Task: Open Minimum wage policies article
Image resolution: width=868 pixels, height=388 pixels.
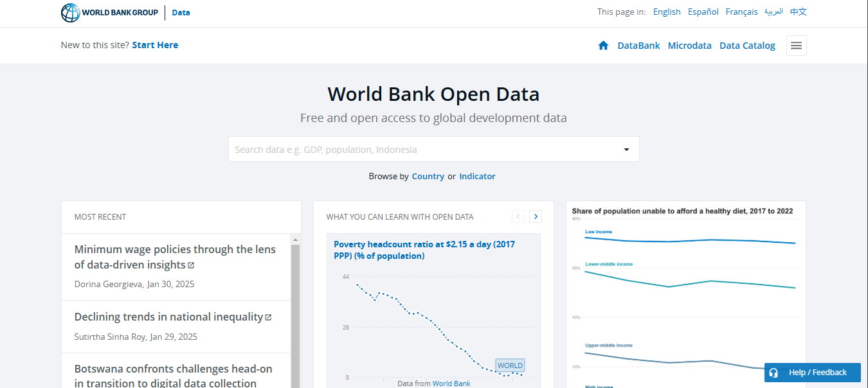Action: [175, 257]
